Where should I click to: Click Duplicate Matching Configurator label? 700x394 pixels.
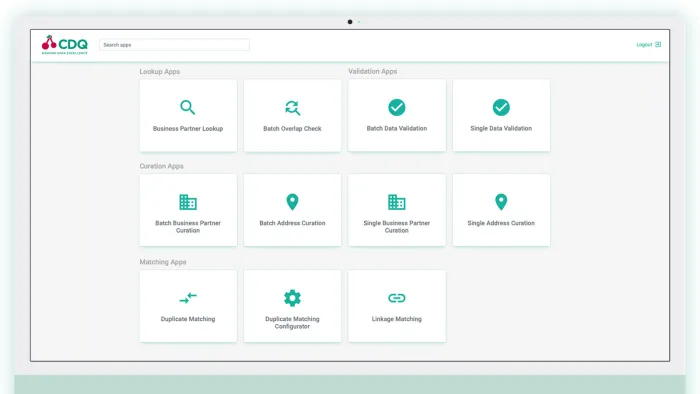coord(292,323)
